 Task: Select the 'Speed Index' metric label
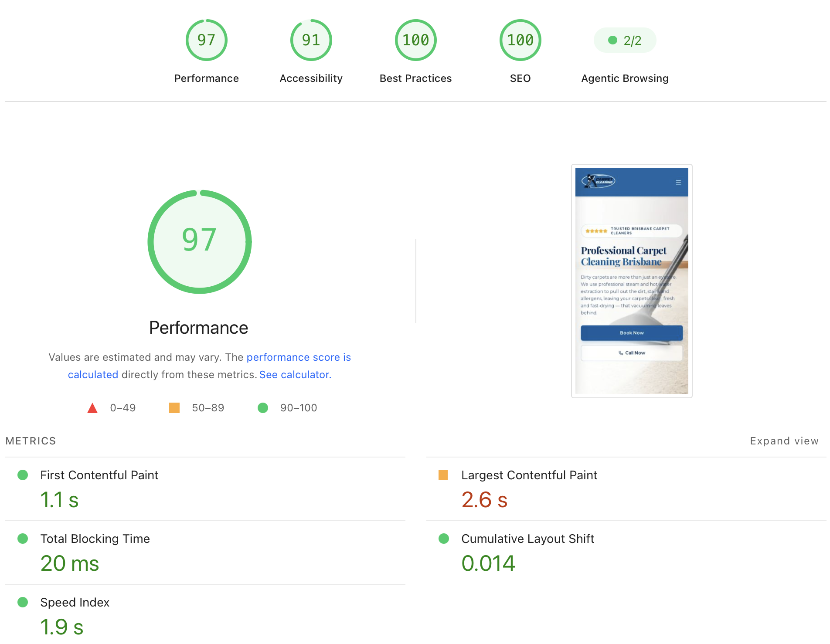(x=75, y=602)
